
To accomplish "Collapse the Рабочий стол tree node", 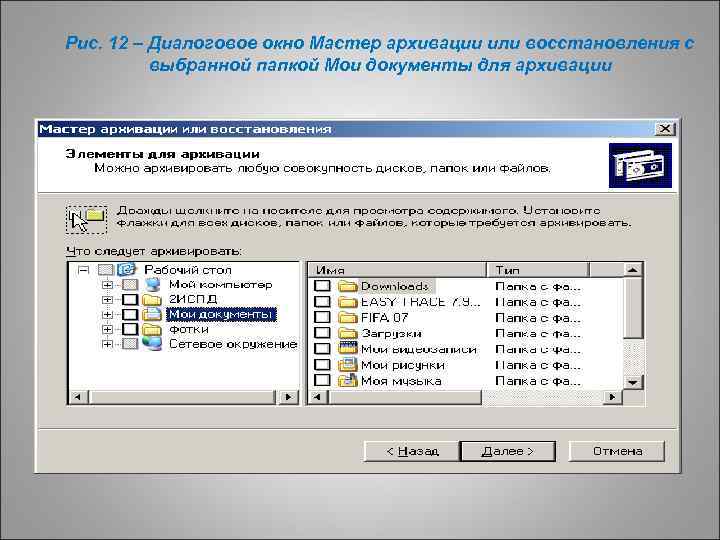I will pyautogui.click(x=83, y=270).
